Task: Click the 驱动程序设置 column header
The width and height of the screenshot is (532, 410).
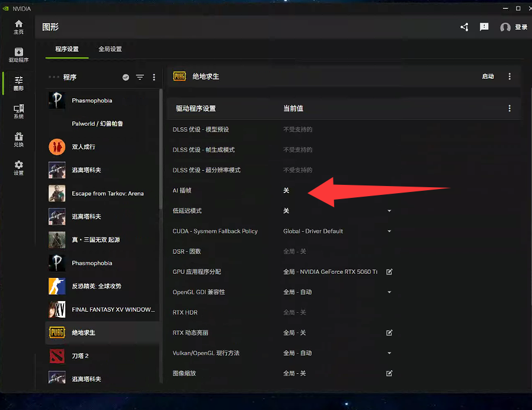Action: (196, 108)
